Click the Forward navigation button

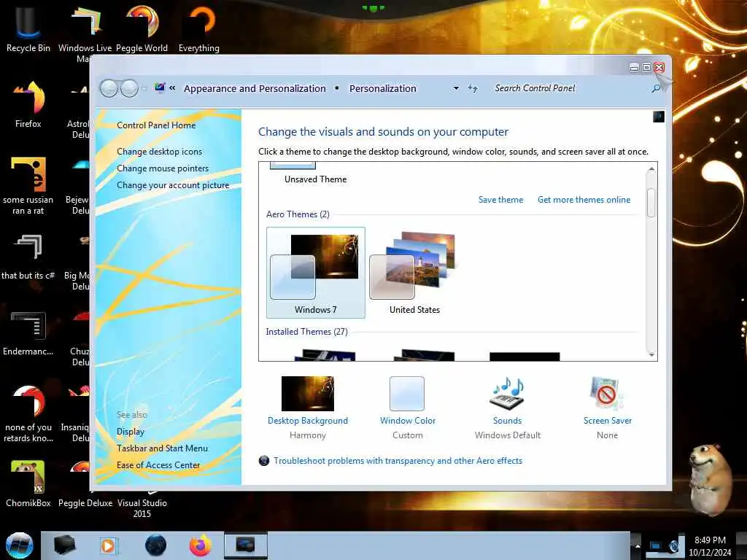coord(130,88)
